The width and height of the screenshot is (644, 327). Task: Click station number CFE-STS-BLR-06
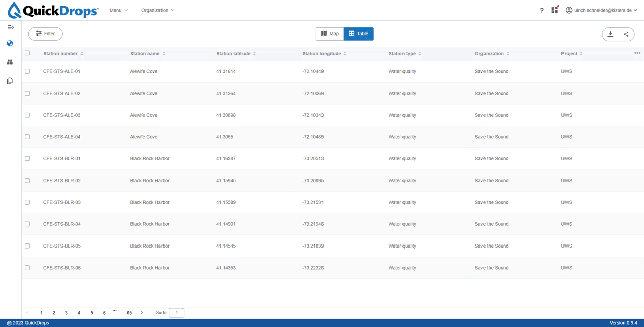point(62,268)
